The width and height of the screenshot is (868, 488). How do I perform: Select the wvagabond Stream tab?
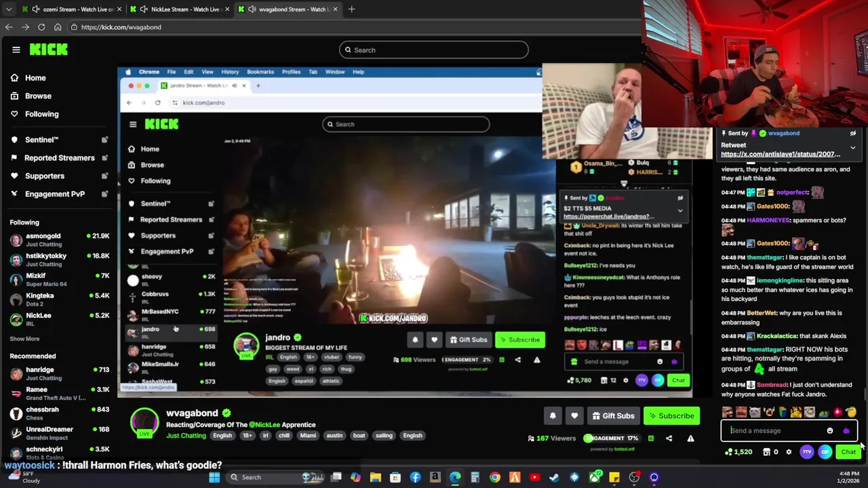(x=288, y=9)
